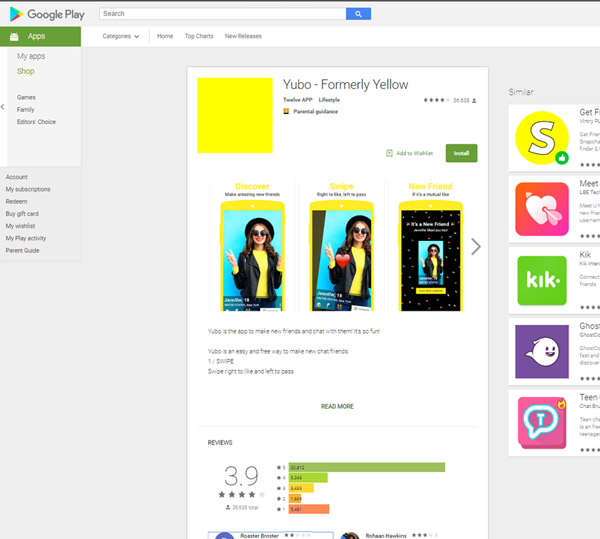
Task: Click the 5-star rating bar
Action: [x=367, y=467]
